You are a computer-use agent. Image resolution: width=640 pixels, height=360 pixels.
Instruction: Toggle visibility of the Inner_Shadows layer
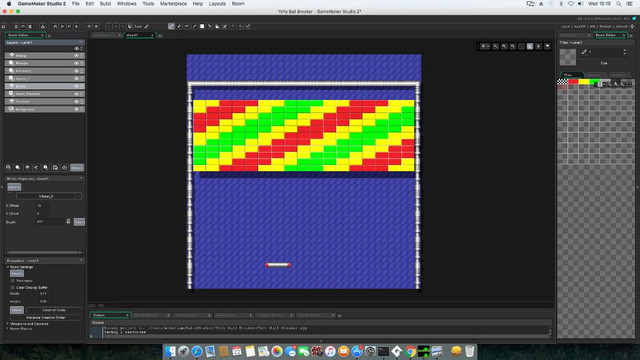click(x=76, y=94)
